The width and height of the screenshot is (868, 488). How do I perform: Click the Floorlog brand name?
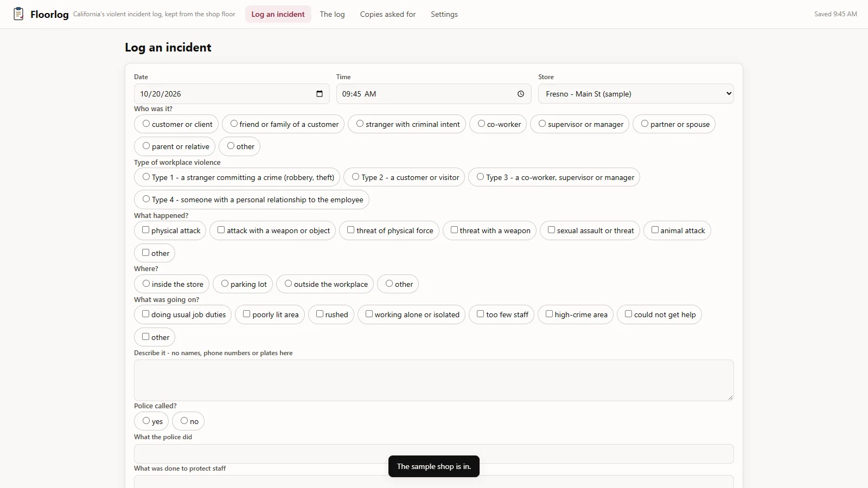pyautogui.click(x=49, y=15)
